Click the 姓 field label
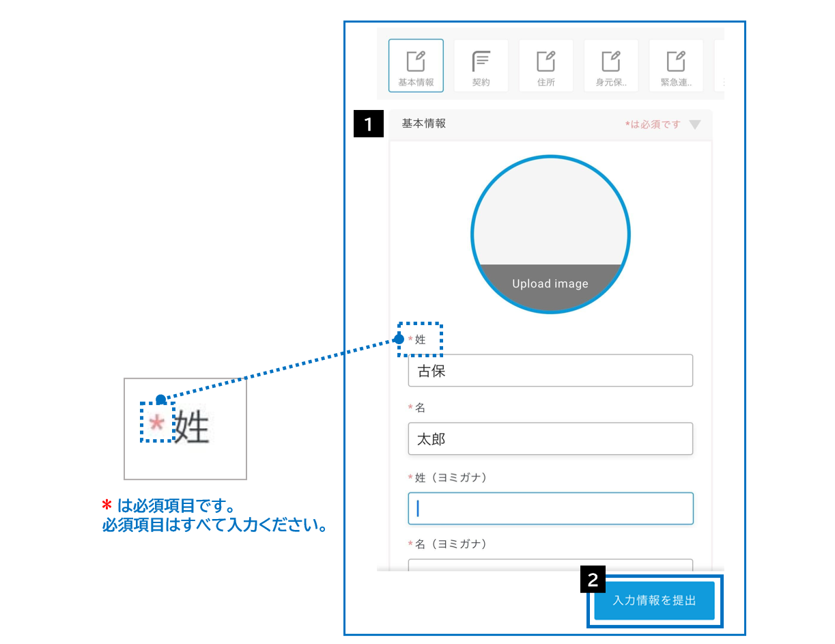Viewport: 835px width, 644px height. 420,339
